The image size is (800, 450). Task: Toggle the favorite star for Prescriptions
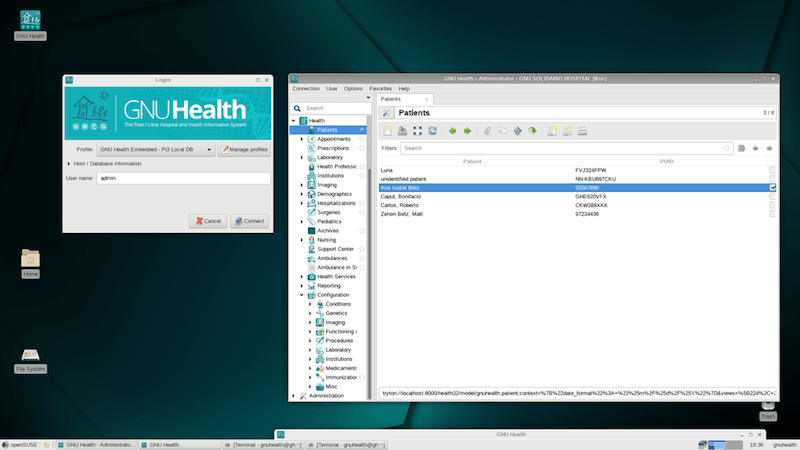[x=362, y=148]
